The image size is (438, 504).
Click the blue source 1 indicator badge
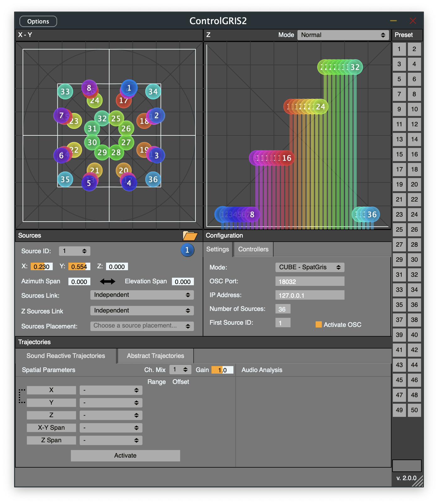(x=187, y=250)
